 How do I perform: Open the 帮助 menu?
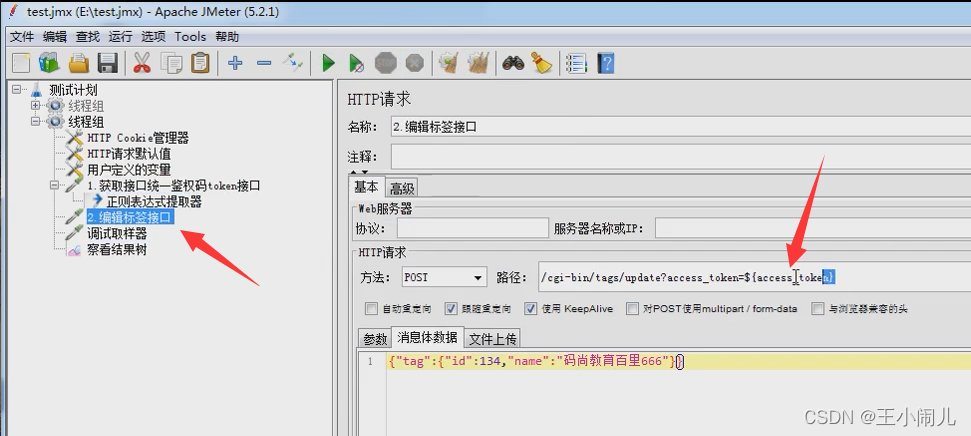coord(227,37)
